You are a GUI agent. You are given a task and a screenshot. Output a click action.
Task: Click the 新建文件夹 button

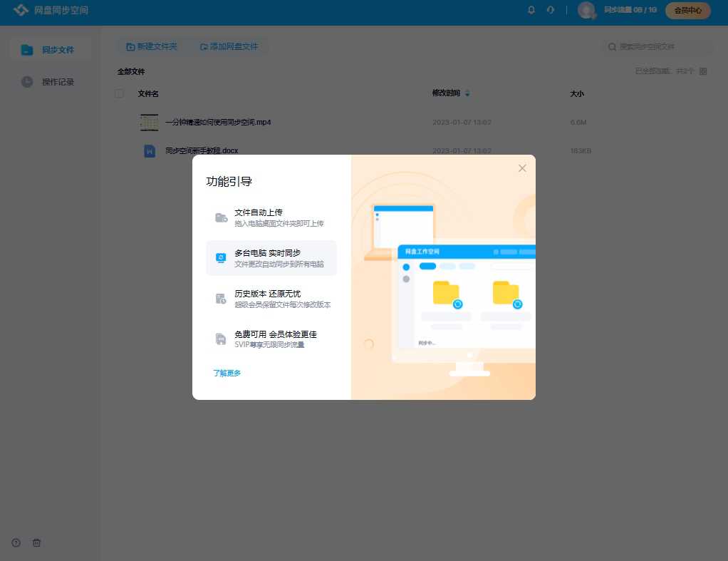click(152, 46)
